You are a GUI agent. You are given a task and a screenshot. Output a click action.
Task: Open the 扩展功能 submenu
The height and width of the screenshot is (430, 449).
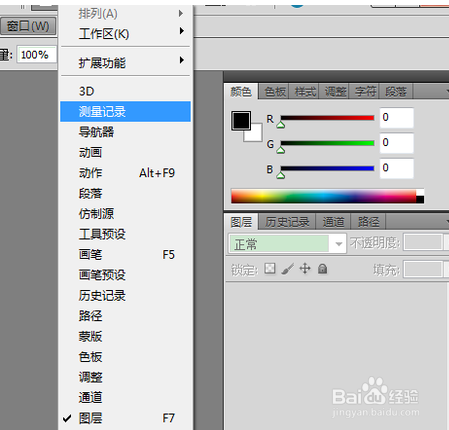(125, 63)
